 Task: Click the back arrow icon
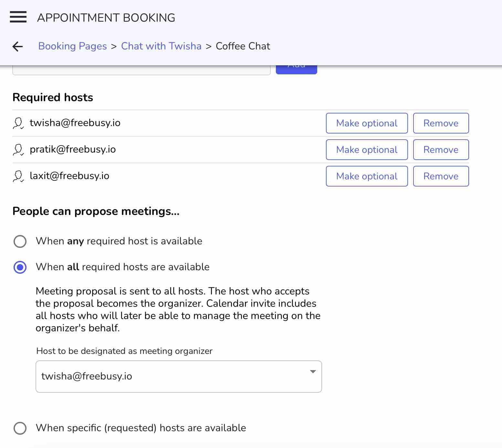point(18,47)
